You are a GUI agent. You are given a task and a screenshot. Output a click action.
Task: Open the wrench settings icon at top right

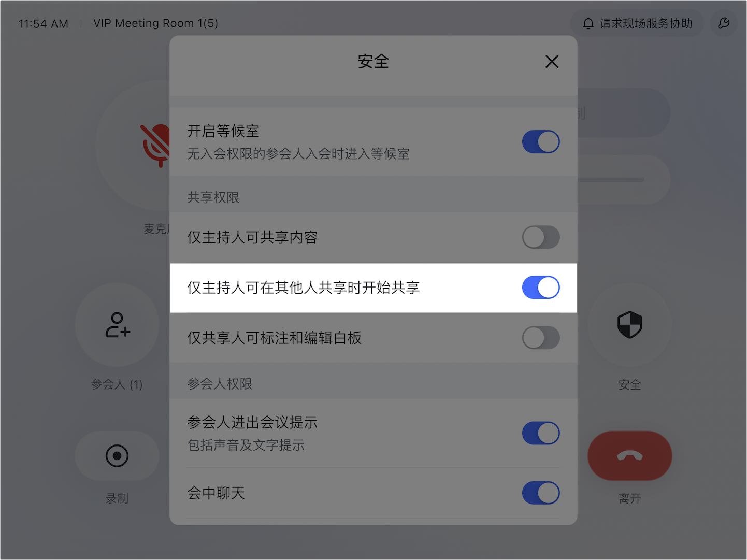[x=724, y=23]
